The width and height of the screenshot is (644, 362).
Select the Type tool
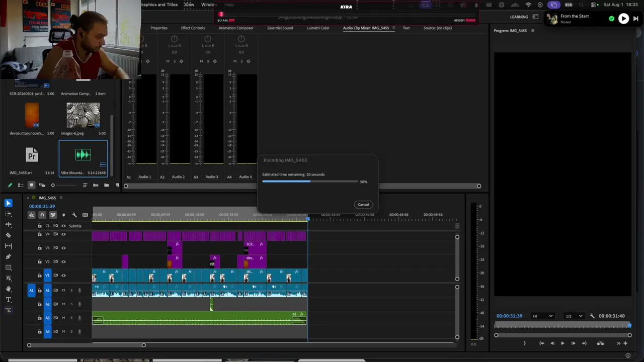pos(9,300)
